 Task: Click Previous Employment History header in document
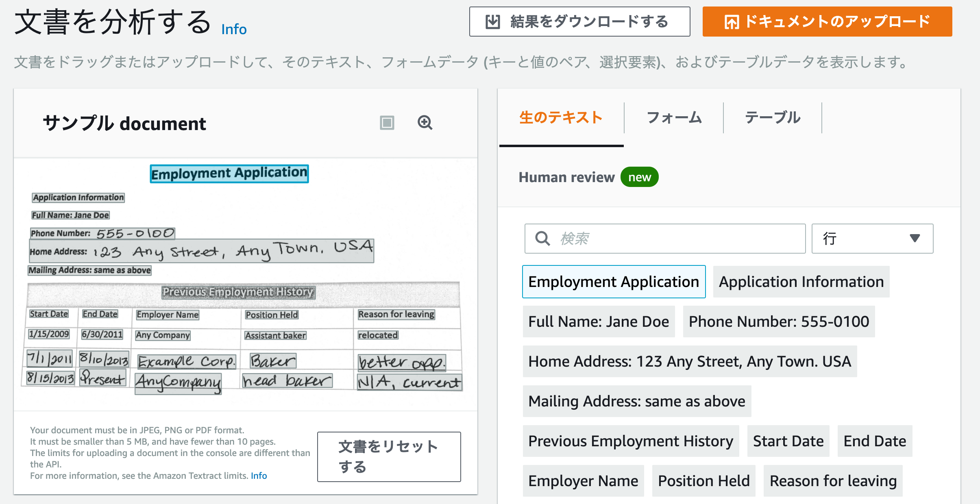(x=238, y=292)
